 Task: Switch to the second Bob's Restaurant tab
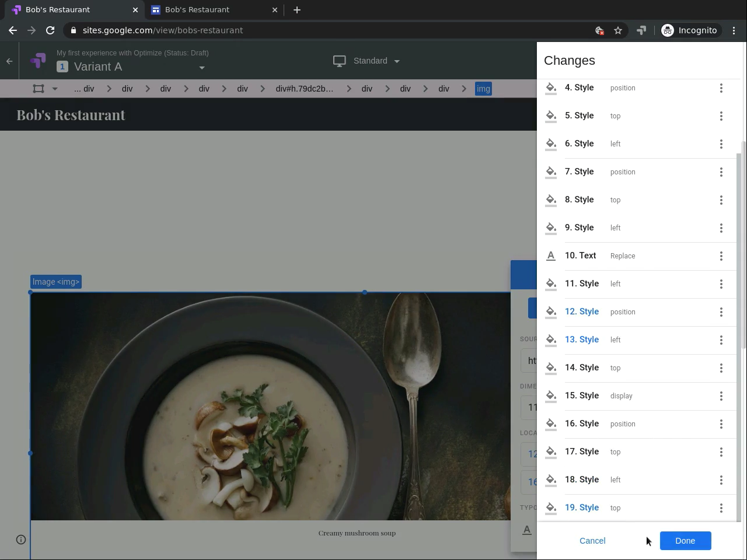(x=197, y=10)
